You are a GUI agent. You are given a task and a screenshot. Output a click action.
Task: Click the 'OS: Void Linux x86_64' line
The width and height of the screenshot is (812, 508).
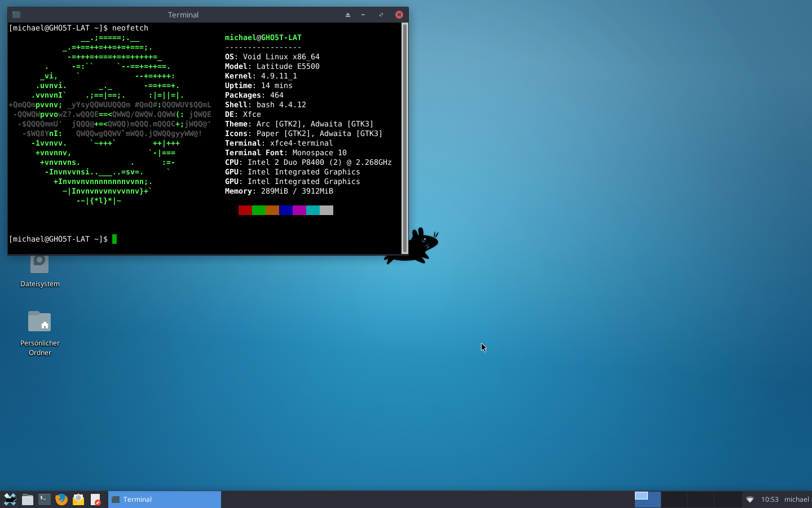pos(272,57)
